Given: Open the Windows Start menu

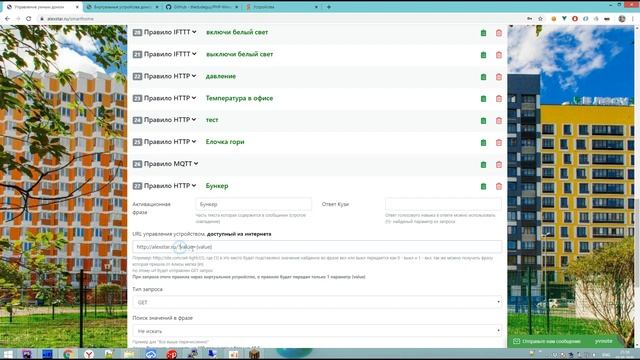Looking at the screenshot, I should click(x=8, y=354).
